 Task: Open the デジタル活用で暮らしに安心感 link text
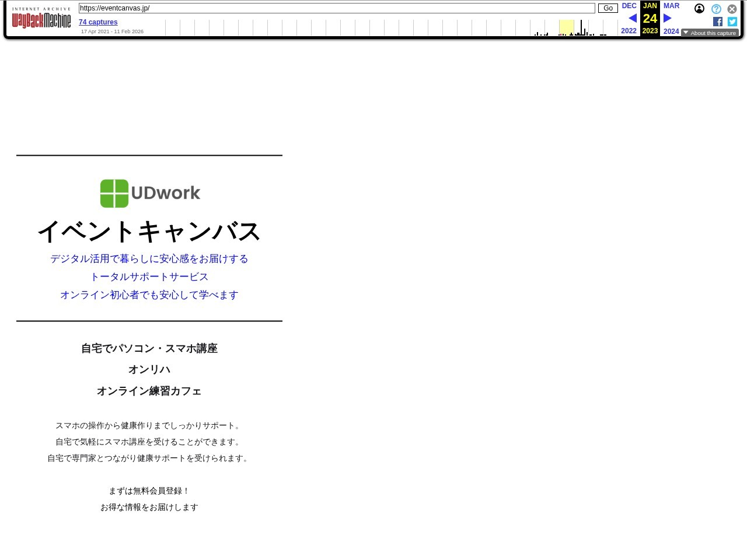click(x=149, y=259)
